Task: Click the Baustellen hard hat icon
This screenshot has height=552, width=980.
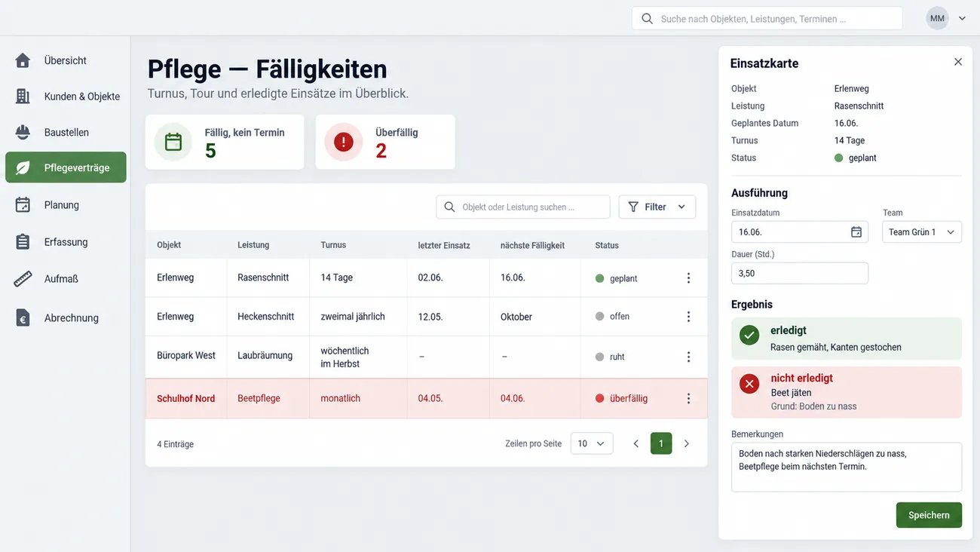Action: (x=23, y=132)
